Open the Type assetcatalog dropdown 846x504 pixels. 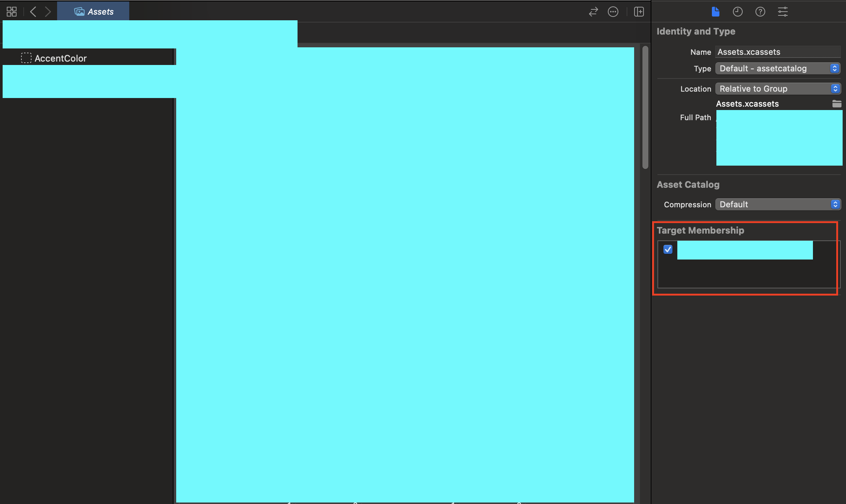coord(778,68)
